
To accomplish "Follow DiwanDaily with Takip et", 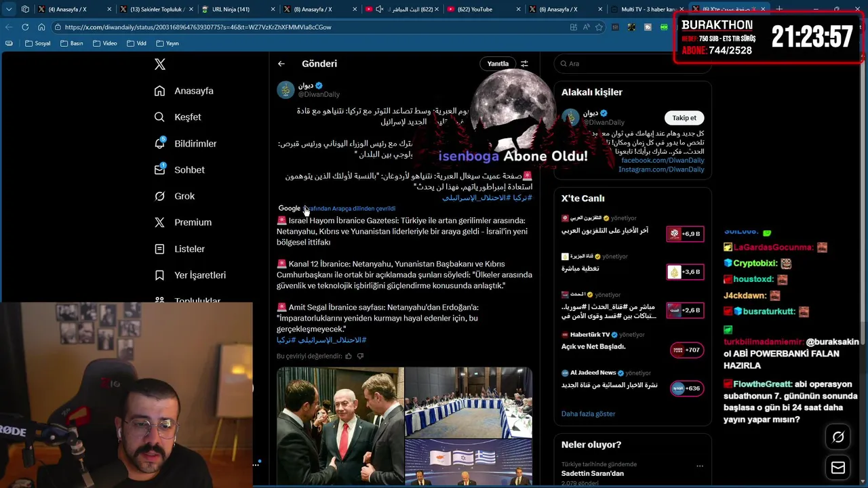I will tap(684, 118).
